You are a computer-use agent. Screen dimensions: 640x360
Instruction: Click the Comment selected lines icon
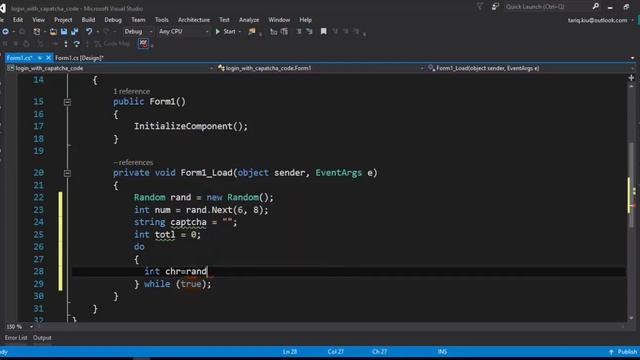273,31
